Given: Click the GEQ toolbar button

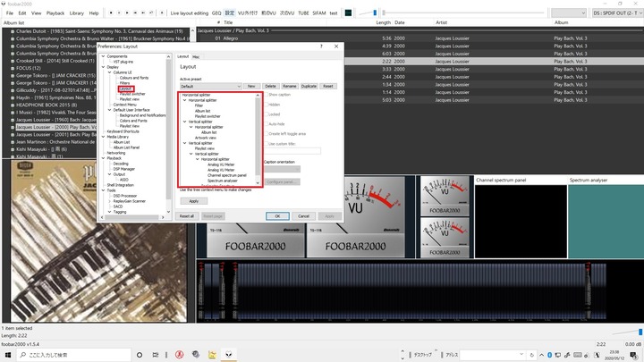Looking at the screenshot, I should (x=216, y=13).
